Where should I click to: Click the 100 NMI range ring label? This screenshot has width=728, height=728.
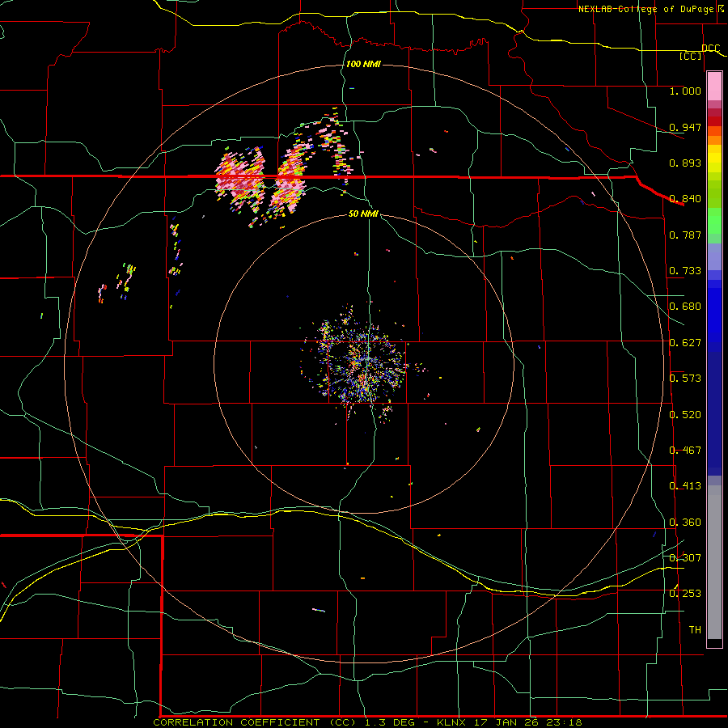click(x=363, y=64)
